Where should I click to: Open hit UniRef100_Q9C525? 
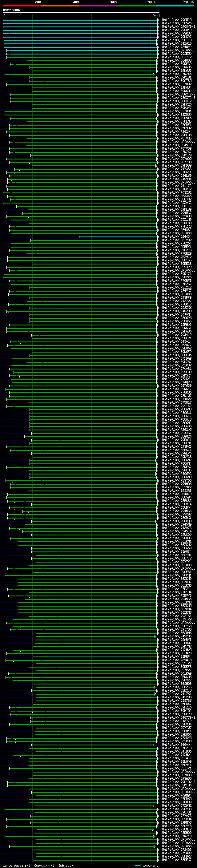point(177,20)
